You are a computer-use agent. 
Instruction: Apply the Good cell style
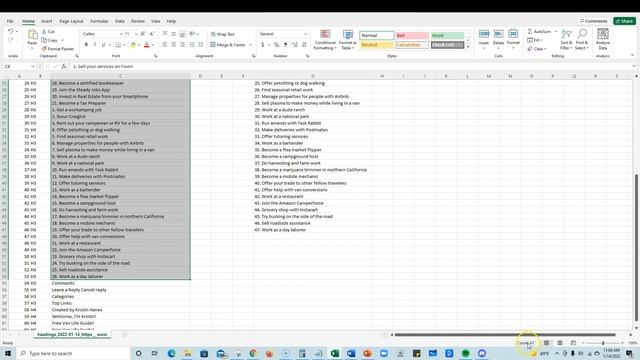pyautogui.click(x=447, y=36)
